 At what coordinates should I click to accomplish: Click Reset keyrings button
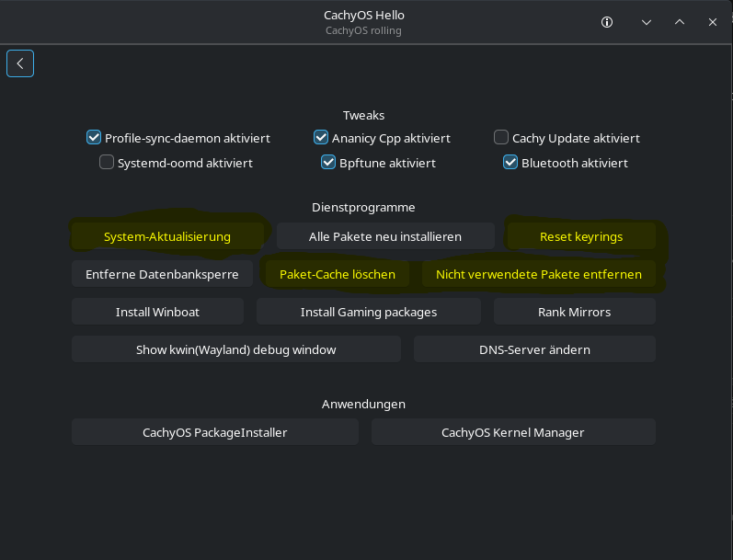coord(581,236)
